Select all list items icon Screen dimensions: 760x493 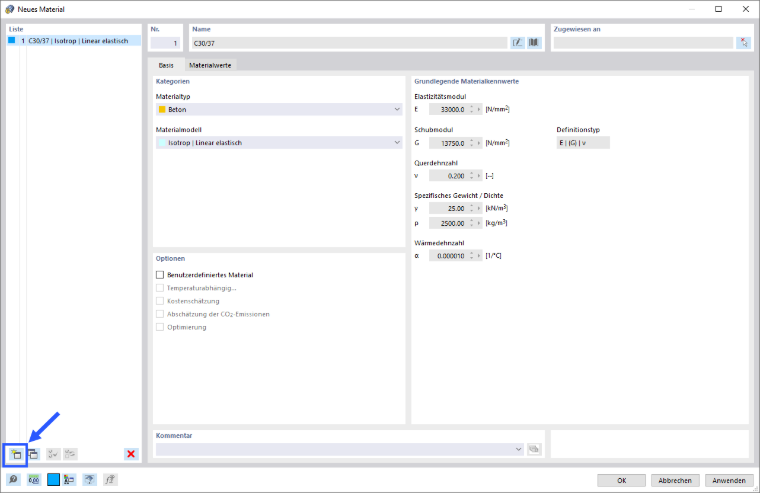click(52, 454)
